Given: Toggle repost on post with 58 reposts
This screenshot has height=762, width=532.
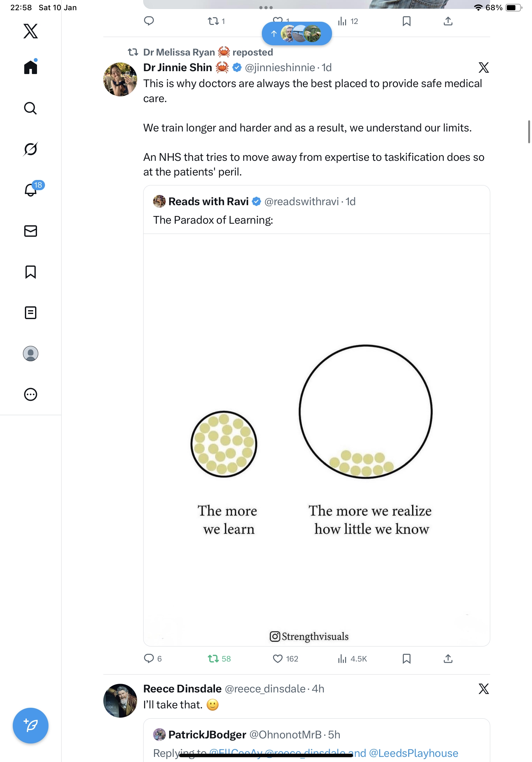Looking at the screenshot, I should (x=213, y=658).
